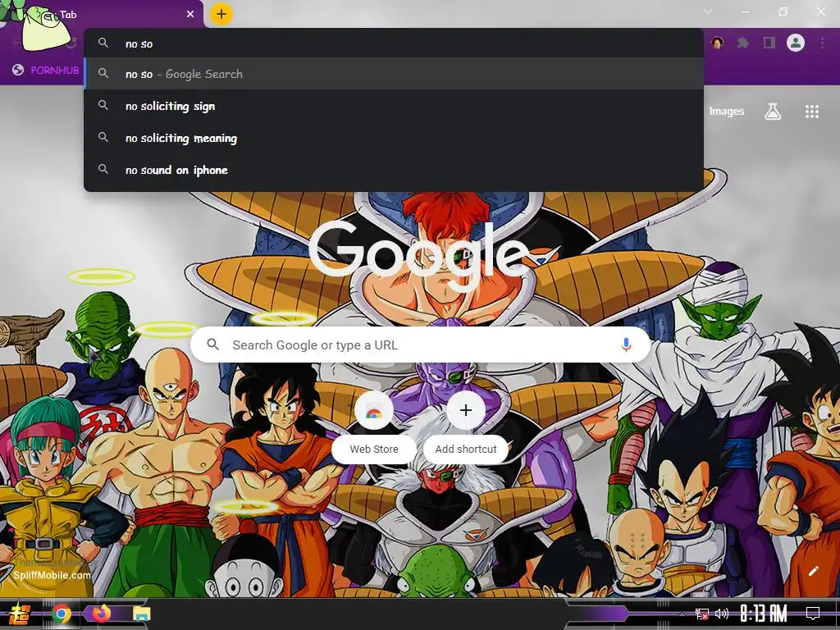Open the Search Labs flask icon
This screenshot has width=840, height=630.
click(773, 112)
